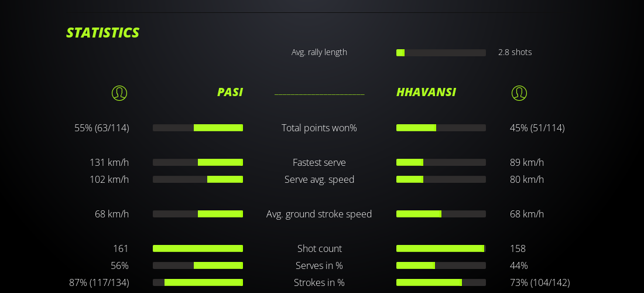The height and width of the screenshot is (293, 644).
Task: Click PASI's shot count bar
Action: (x=198, y=248)
